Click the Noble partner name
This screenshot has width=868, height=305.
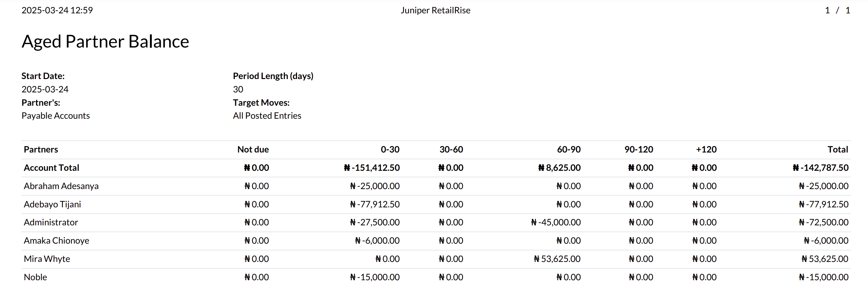point(35,277)
